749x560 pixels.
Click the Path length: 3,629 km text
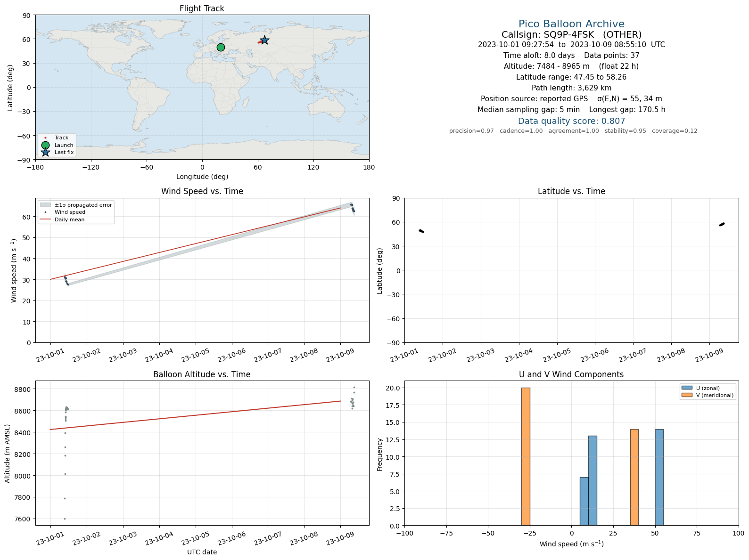[571, 88]
